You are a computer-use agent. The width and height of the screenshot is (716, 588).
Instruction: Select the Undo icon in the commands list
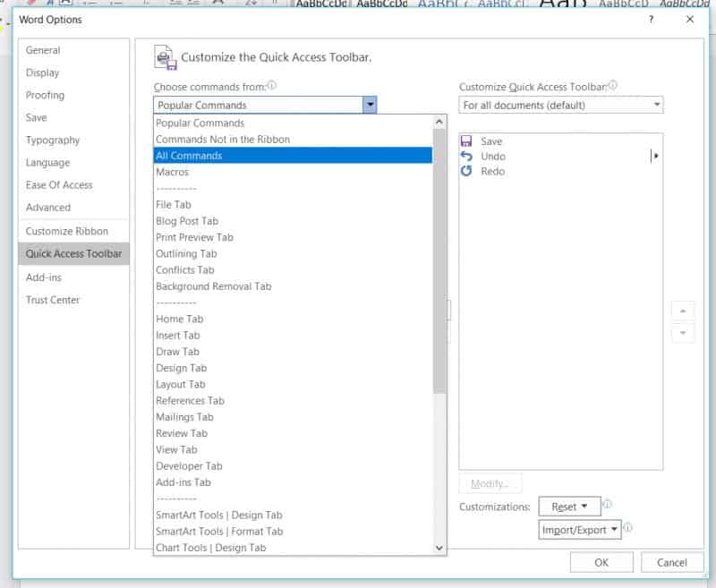[466, 156]
